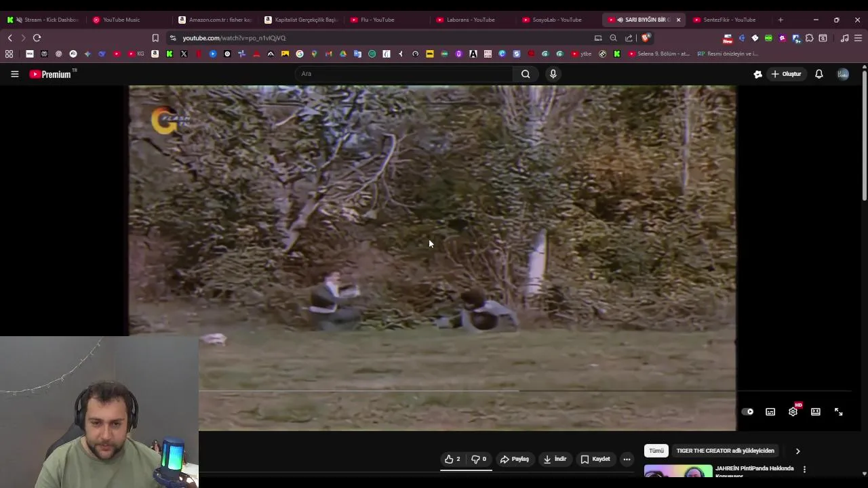Viewport: 868px width, 488px height.
Task: Open the bookmarks bar apps grid icon
Action: click(9, 54)
